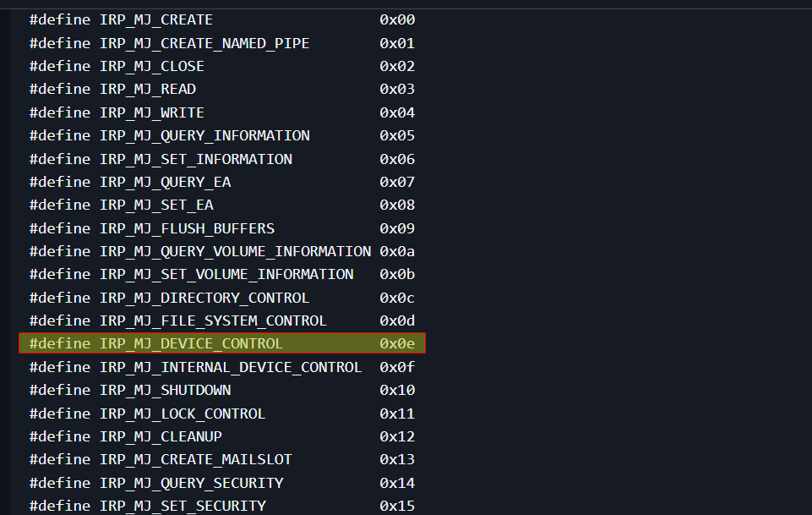Click the 0x02 value for IRP_MJ_CLOSE

click(396, 66)
